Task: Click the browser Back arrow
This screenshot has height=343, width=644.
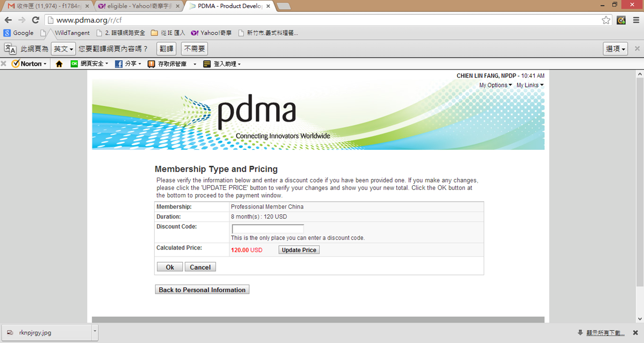Action: coord(8,20)
